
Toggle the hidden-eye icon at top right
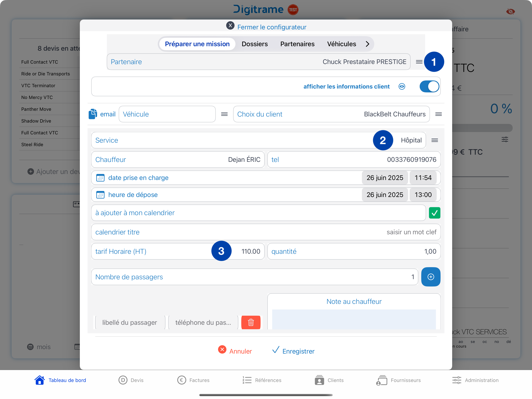[x=510, y=12]
